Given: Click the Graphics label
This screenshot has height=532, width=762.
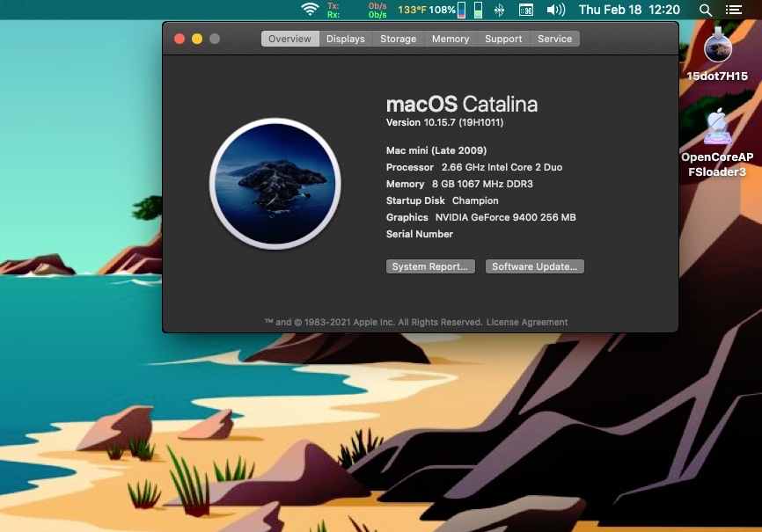Looking at the screenshot, I should [407, 217].
